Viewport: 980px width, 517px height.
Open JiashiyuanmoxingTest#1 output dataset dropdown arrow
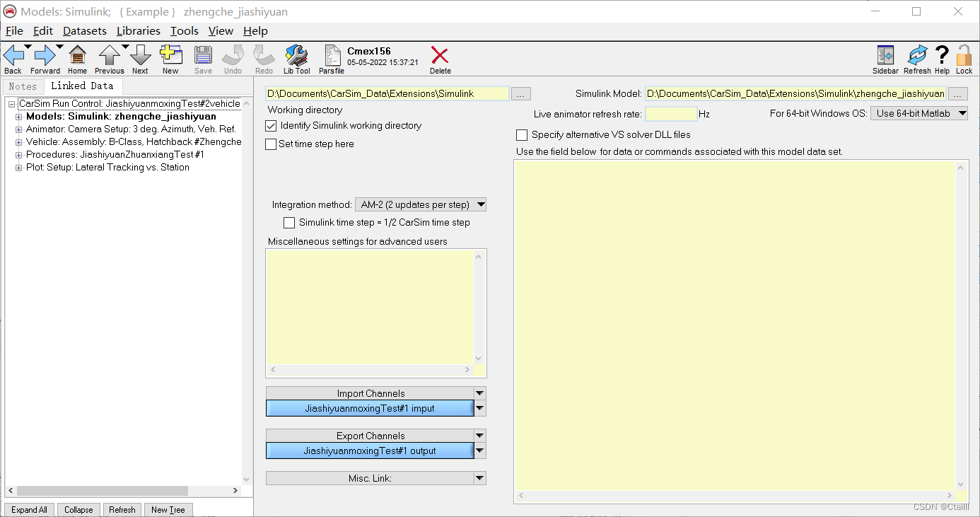[480, 451]
